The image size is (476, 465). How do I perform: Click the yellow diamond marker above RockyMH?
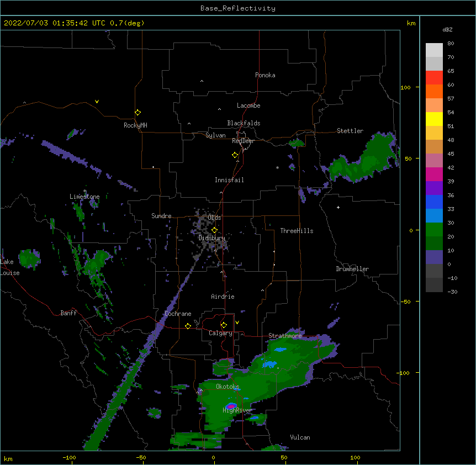pyautogui.click(x=138, y=113)
